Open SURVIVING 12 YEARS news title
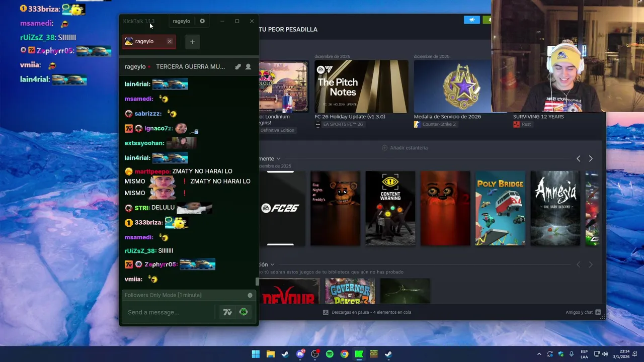Viewport: 644px width, 362px height. coord(538,117)
